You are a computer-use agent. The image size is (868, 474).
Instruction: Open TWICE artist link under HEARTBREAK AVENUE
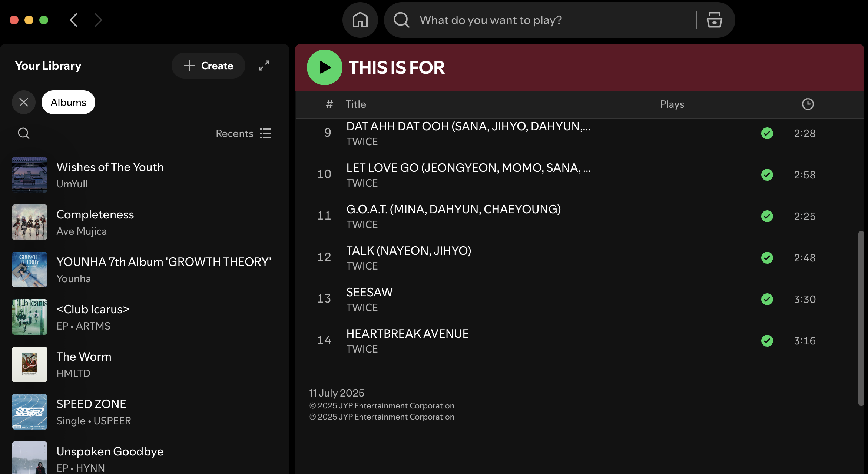pyautogui.click(x=362, y=349)
